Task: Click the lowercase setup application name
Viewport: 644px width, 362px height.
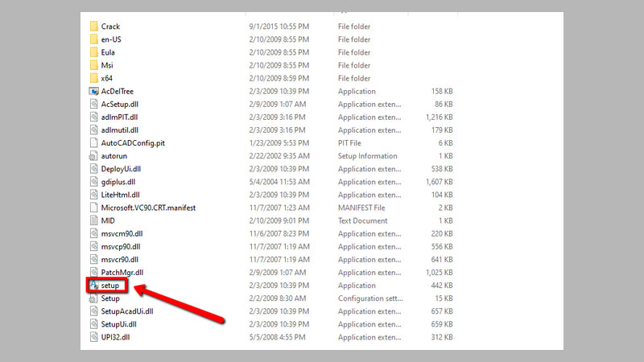Action: click(x=110, y=286)
